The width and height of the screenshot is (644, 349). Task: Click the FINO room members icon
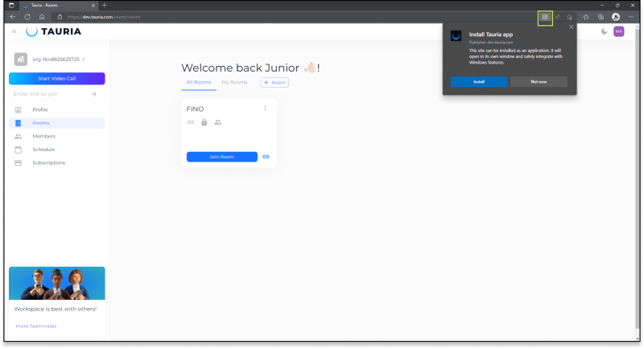click(217, 122)
